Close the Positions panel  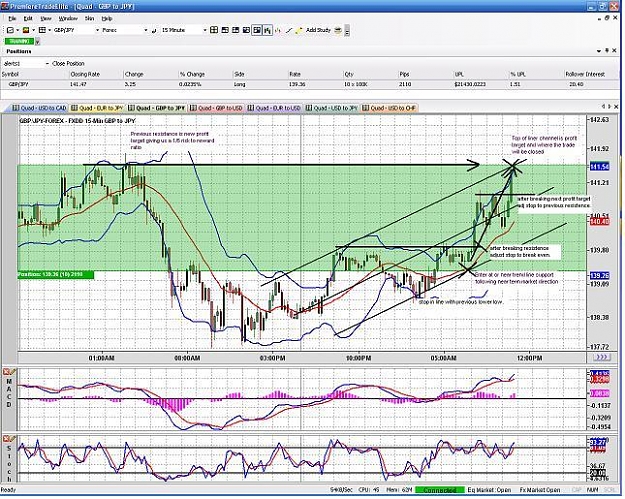tap(615, 51)
